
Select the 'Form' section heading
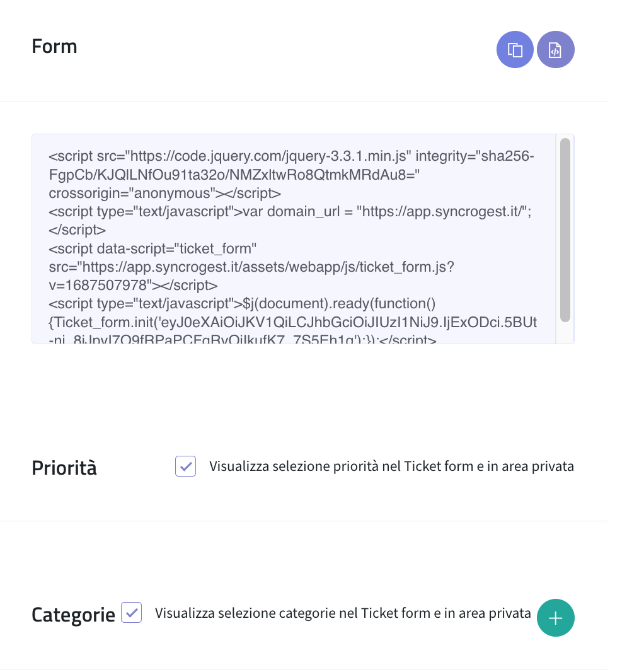click(54, 46)
